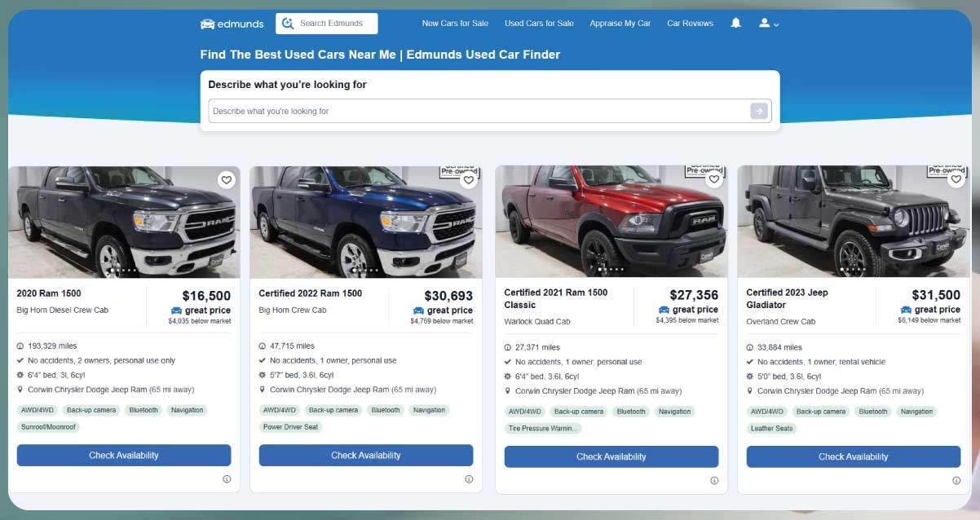Screen dimensions: 980x520
Task: Open the Certified 2022 Ram 1500 photo
Action: pos(366,222)
